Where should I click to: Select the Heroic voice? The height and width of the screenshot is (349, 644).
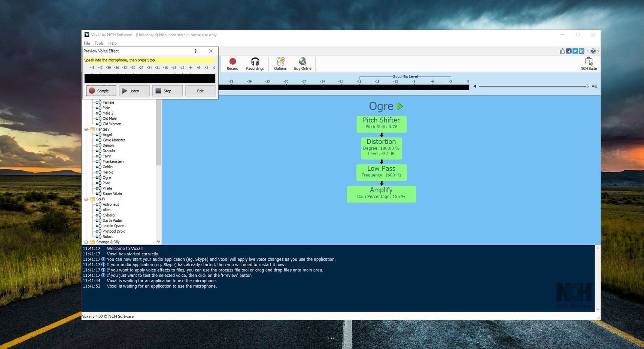click(108, 172)
